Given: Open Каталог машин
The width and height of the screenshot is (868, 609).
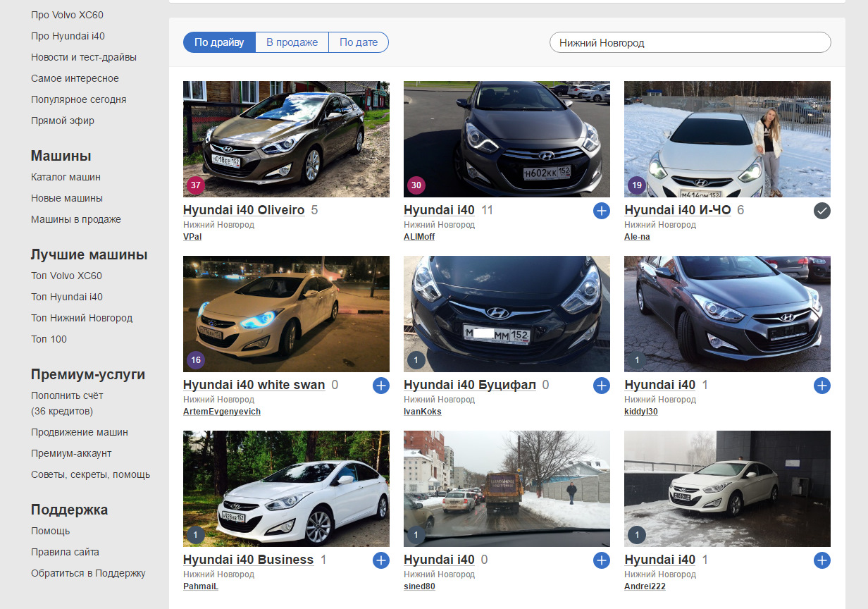Looking at the screenshot, I should 66,177.
